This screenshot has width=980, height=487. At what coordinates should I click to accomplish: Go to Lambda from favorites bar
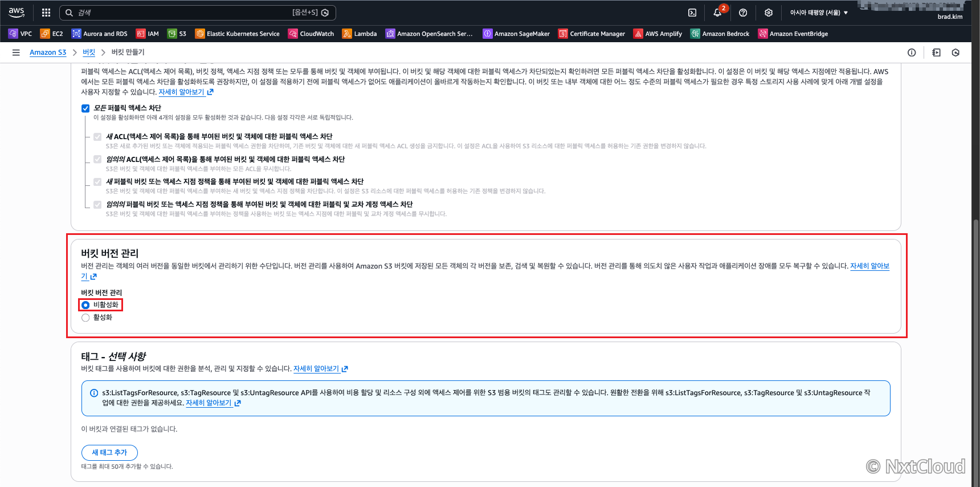tap(360, 34)
